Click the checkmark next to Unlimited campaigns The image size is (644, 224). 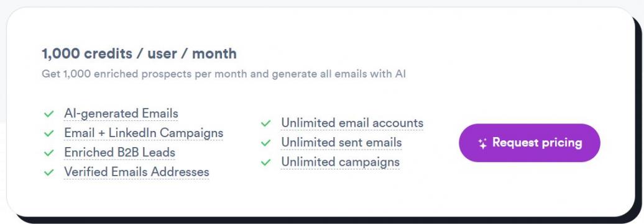point(266,163)
